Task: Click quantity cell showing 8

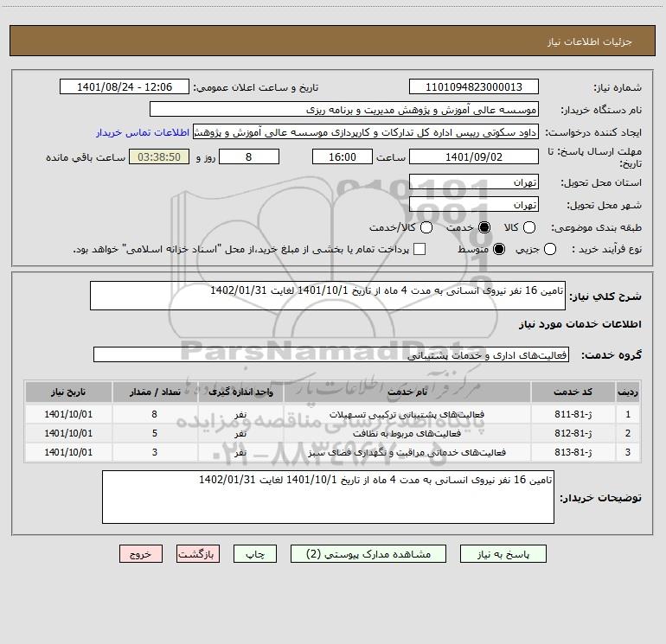Action: click(155, 414)
